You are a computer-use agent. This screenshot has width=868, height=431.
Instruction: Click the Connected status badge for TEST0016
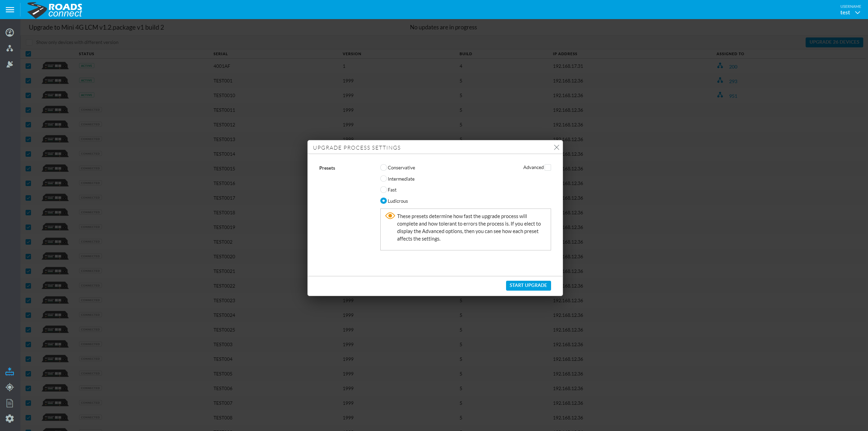[90, 183]
